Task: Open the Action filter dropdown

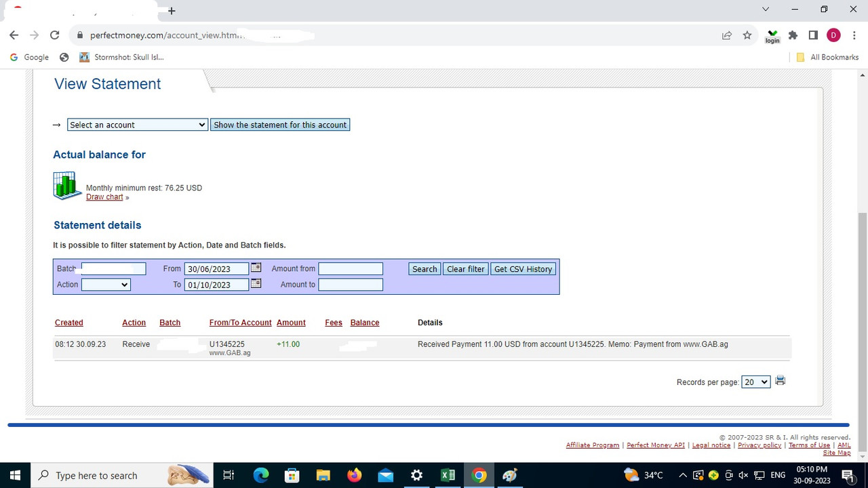Action: [106, 285]
